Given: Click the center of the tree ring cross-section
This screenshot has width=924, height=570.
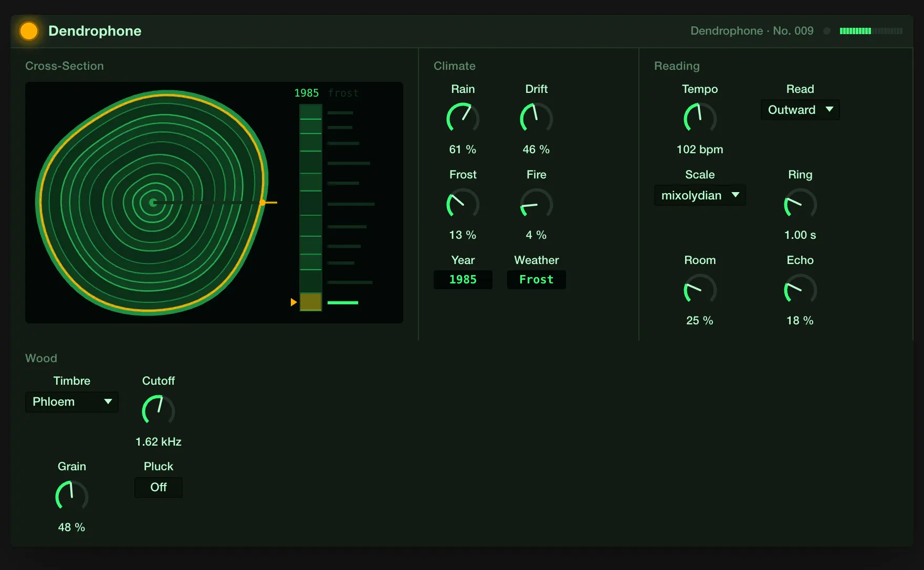Looking at the screenshot, I should coord(153,203).
